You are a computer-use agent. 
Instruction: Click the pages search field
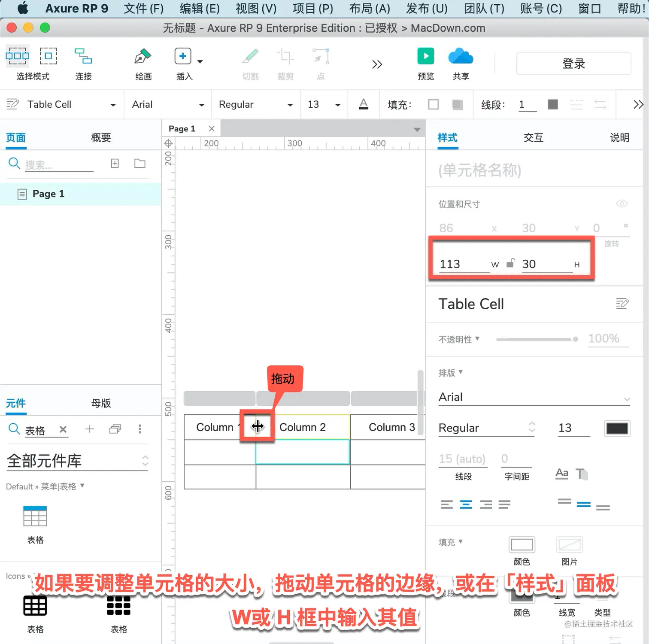tap(59, 165)
